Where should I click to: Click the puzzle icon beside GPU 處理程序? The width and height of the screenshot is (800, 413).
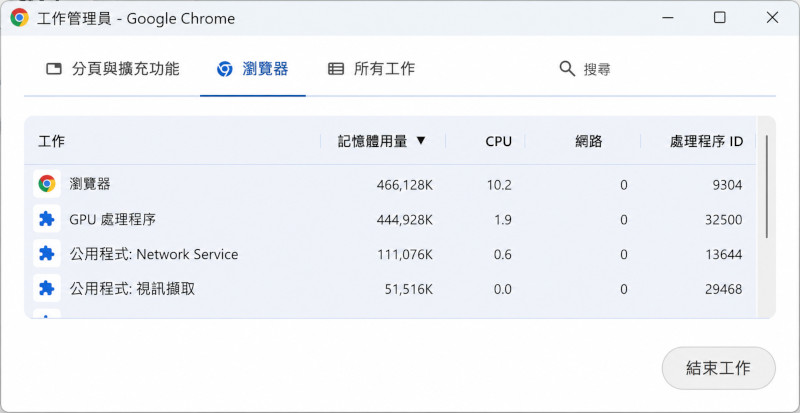(x=46, y=219)
